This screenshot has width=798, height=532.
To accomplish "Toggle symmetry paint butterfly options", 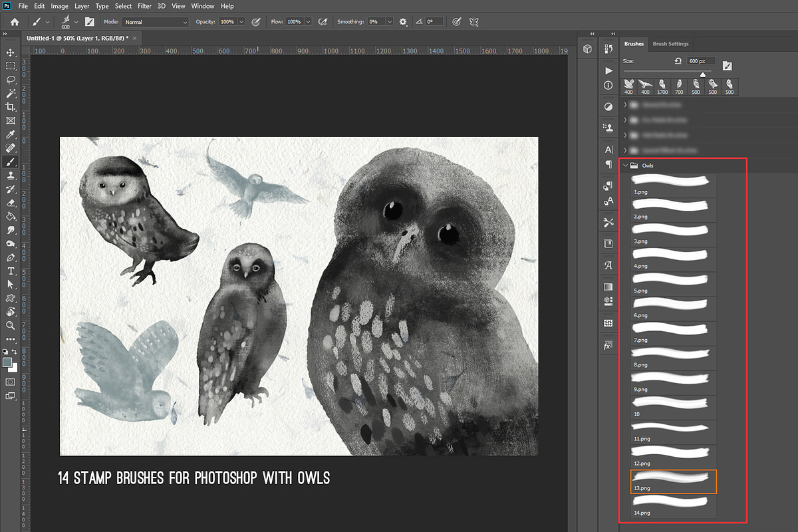I will coord(473,22).
